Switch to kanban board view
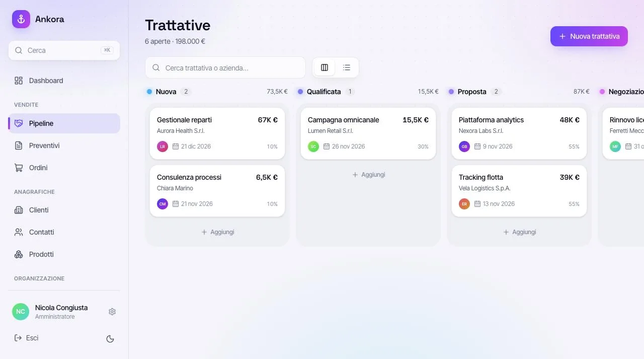The image size is (644, 359). [x=325, y=67]
